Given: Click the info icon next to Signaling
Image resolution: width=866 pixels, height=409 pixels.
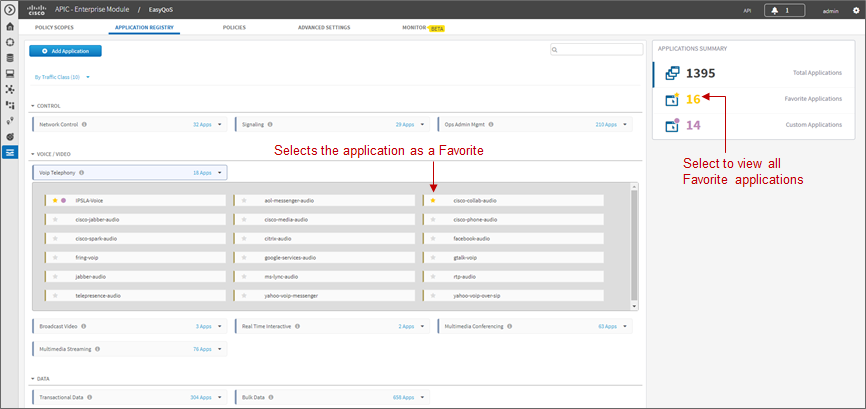Looking at the screenshot, I should tap(270, 124).
